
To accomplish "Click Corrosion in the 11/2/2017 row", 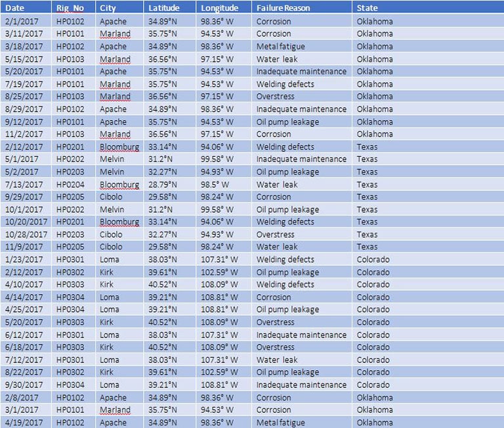I will point(274,134).
